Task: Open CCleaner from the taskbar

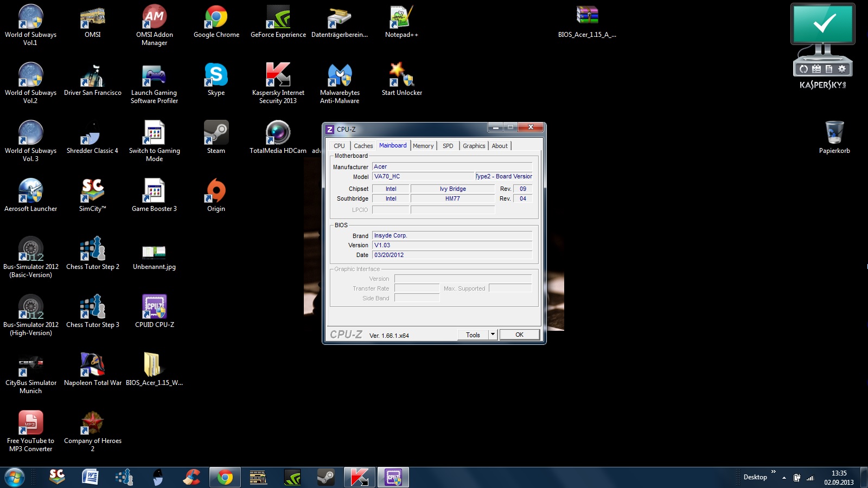Action: 191,477
